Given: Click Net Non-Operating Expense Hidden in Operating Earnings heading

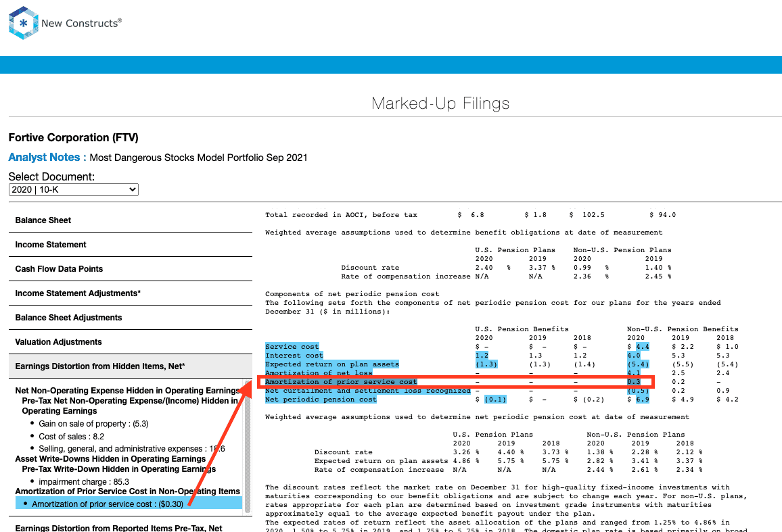Looking at the screenshot, I should tap(128, 391).
